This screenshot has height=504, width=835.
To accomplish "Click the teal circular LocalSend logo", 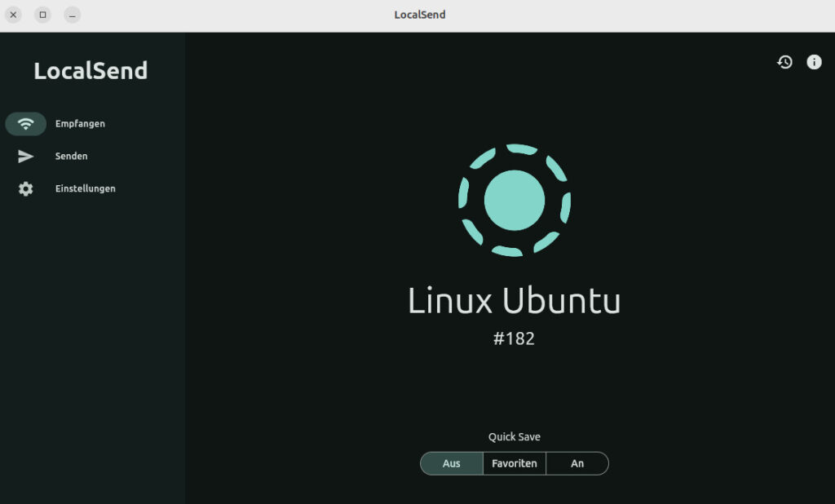I will tap(514, 201).
